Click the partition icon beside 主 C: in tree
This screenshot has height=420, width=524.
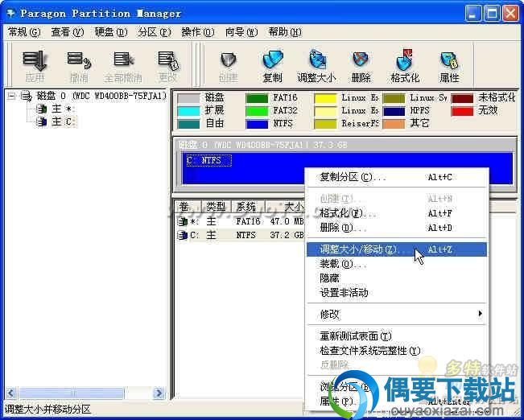click(x=41, y=122)
